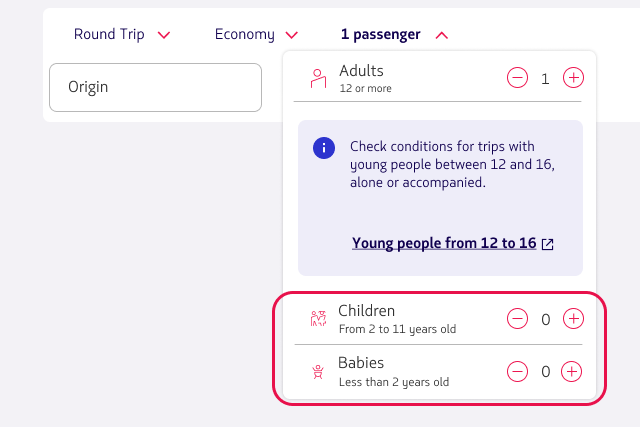Add a baby with plus icon
This screenshot has width=640, height=427.
tap(571, 371)
